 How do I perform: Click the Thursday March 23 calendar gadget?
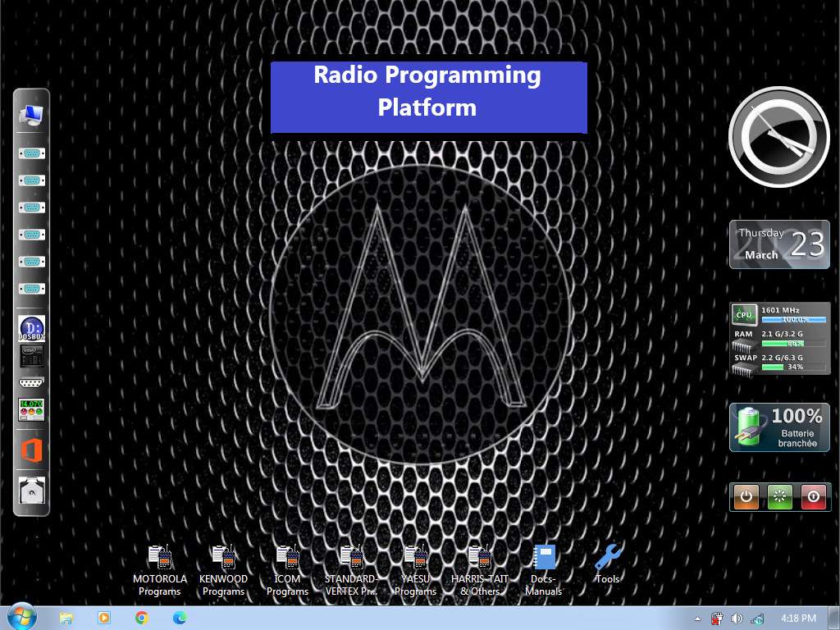tap(778, 244)
